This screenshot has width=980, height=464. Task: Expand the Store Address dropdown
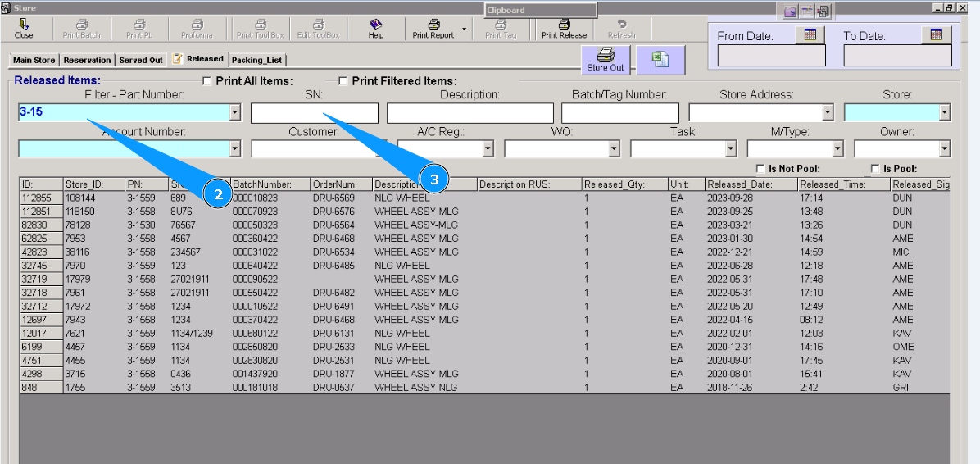point(828,113)
